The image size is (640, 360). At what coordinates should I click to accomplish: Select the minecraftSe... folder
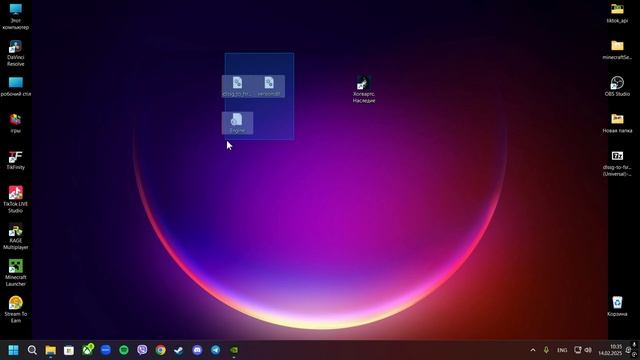point(617,50)
